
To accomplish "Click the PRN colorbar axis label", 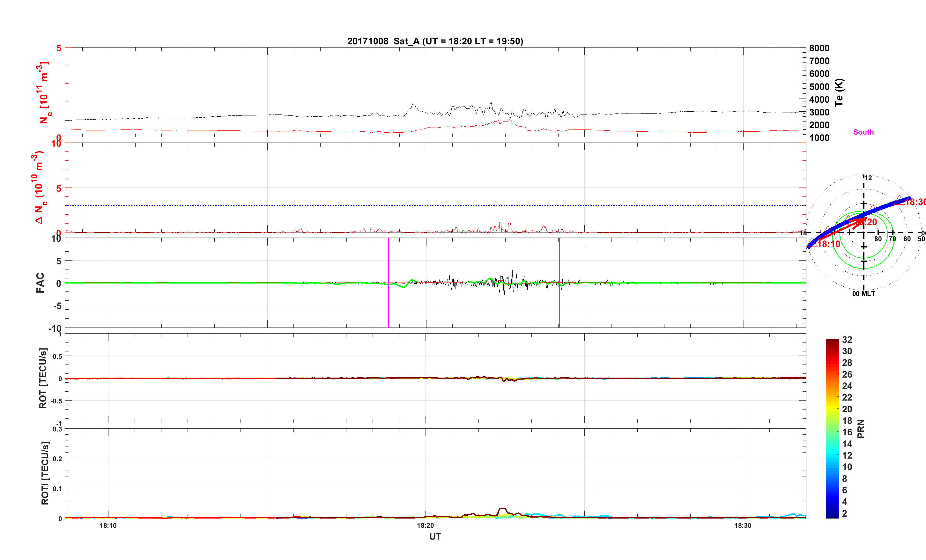I will click(x=861, y=429).
